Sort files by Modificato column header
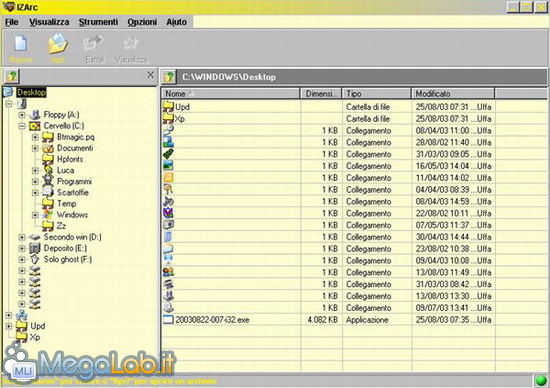This screenshot has width=550, height=388. coord(453,94)
